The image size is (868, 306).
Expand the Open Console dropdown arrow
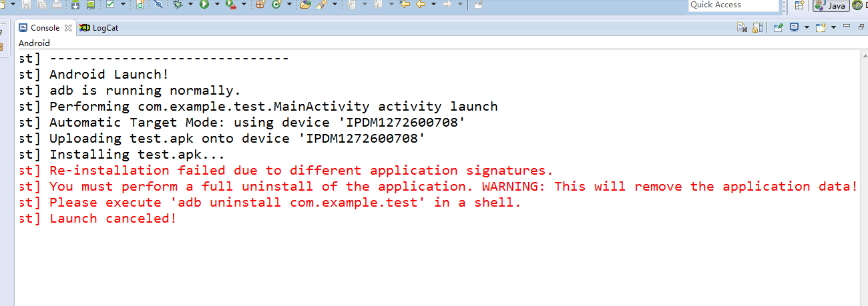pyautogui.click(x=833, y=27)
